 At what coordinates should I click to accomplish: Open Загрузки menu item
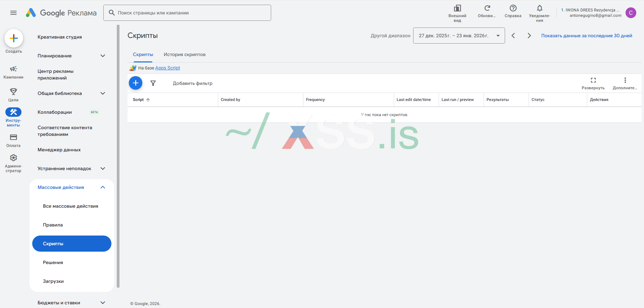point(53,281)
